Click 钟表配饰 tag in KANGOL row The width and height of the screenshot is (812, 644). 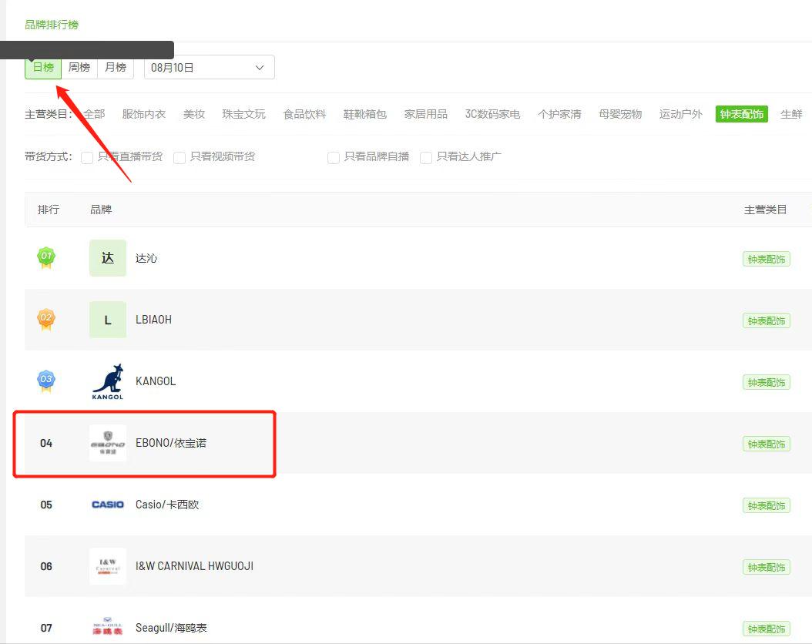click(767, 382)
